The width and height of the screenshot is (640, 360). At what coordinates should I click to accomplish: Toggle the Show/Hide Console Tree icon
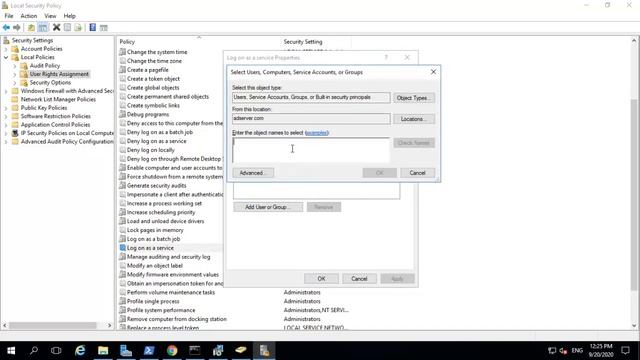click(x=42, y=27)
